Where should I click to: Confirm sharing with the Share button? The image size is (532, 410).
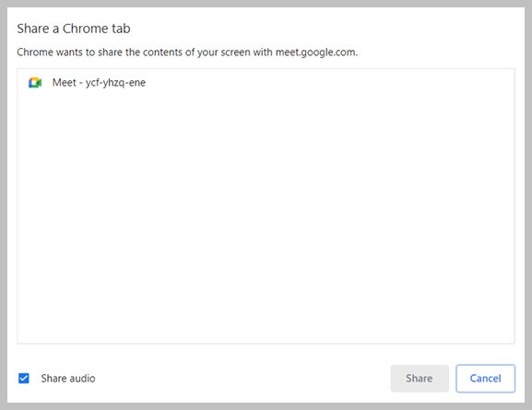[x=420, y=378]
